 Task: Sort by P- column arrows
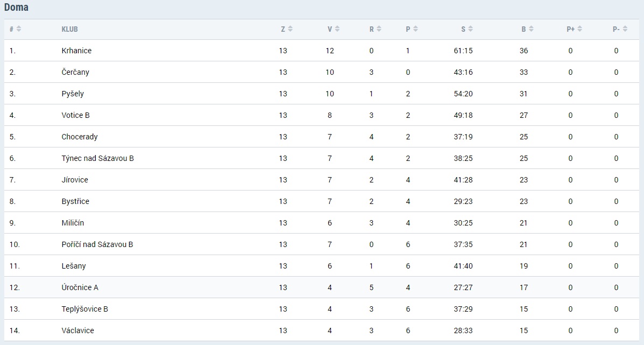tap(625, 29)
